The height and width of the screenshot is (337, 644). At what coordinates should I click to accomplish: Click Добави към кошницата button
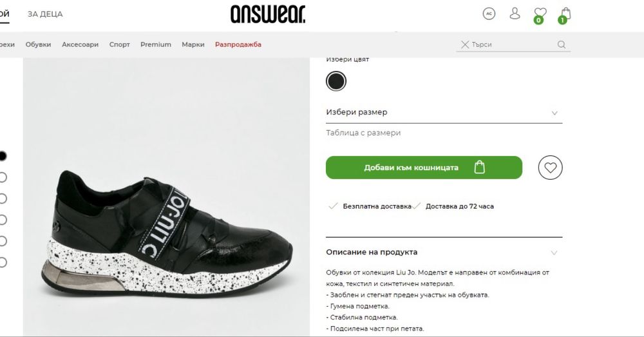(x=424, y=168)
